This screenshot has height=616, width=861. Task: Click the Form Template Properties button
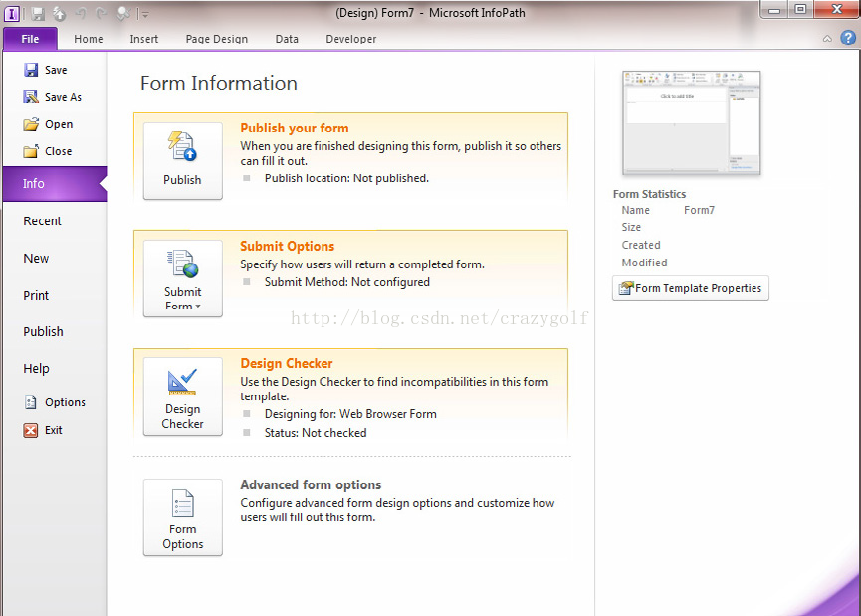click(690, 288)
